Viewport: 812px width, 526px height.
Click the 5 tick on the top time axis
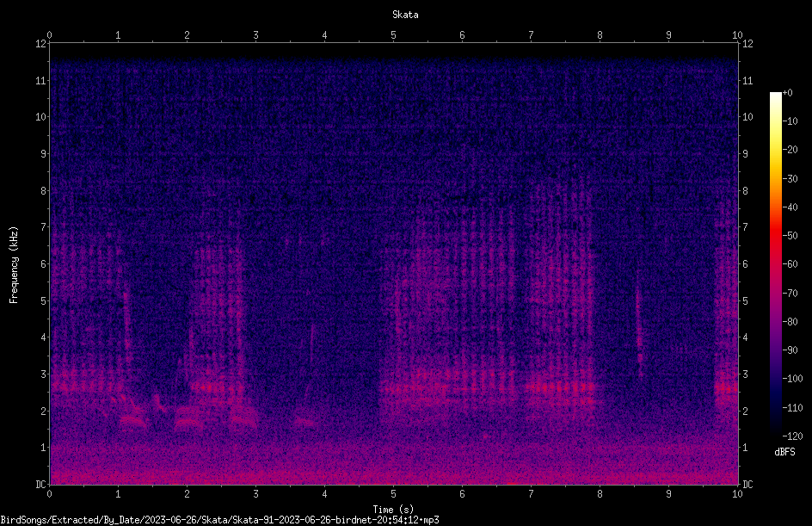pyautogui.click(x=394, y=35)
